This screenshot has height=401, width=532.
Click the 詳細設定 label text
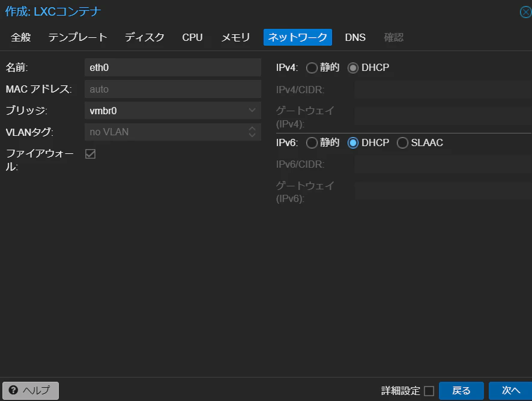point(401,391)
